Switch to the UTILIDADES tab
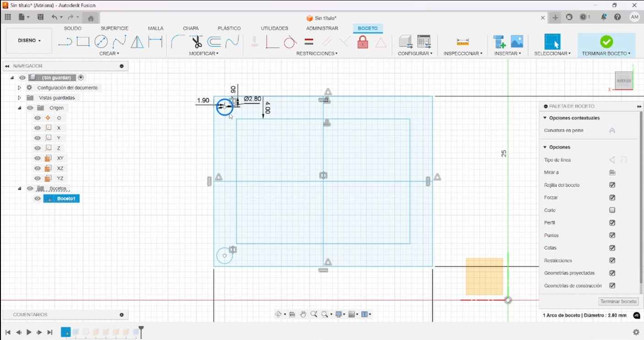This screenshot has width=644, height=340. [x=274, y=28]
